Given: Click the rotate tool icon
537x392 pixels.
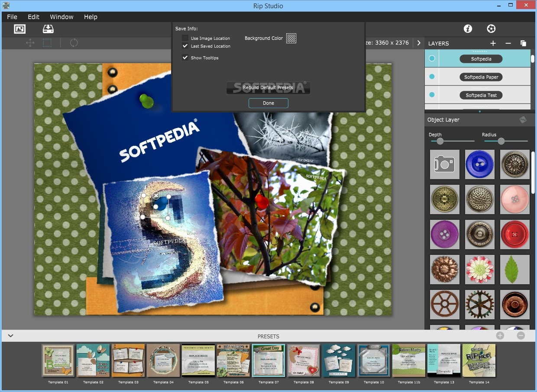Looking at the screenshot, I should click(74, 43).
